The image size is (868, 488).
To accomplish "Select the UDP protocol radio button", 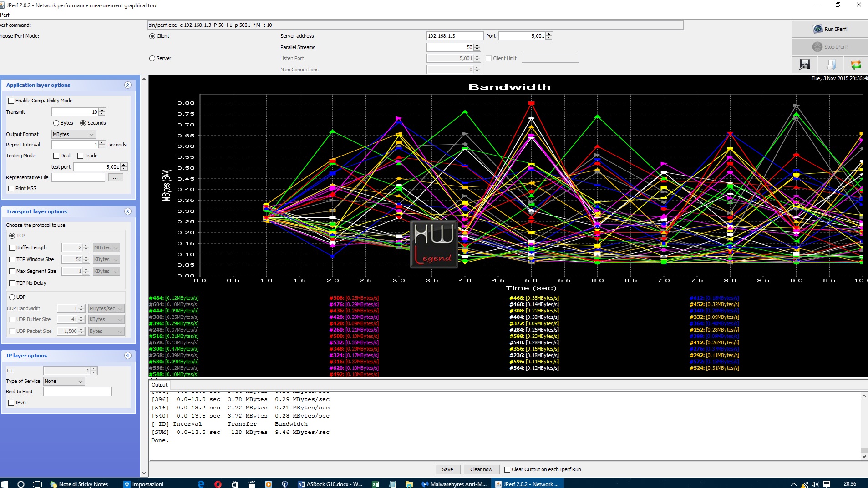I will point(12,297).
